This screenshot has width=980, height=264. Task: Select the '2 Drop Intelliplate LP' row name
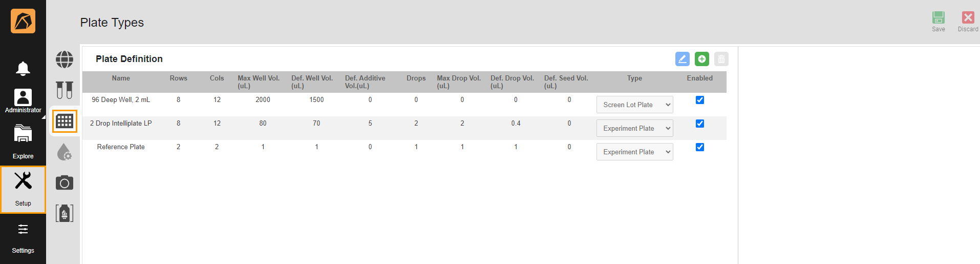tap(121, 123)
